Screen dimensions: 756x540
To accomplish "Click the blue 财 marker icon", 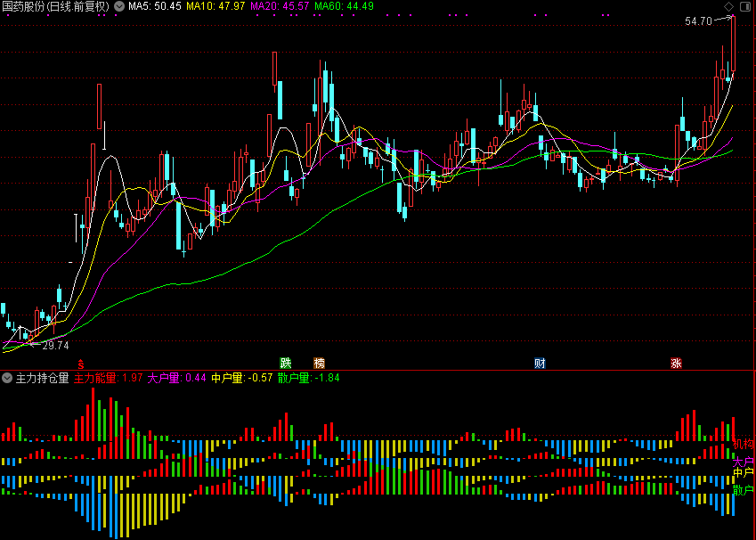I will click(x=540, y=363).
